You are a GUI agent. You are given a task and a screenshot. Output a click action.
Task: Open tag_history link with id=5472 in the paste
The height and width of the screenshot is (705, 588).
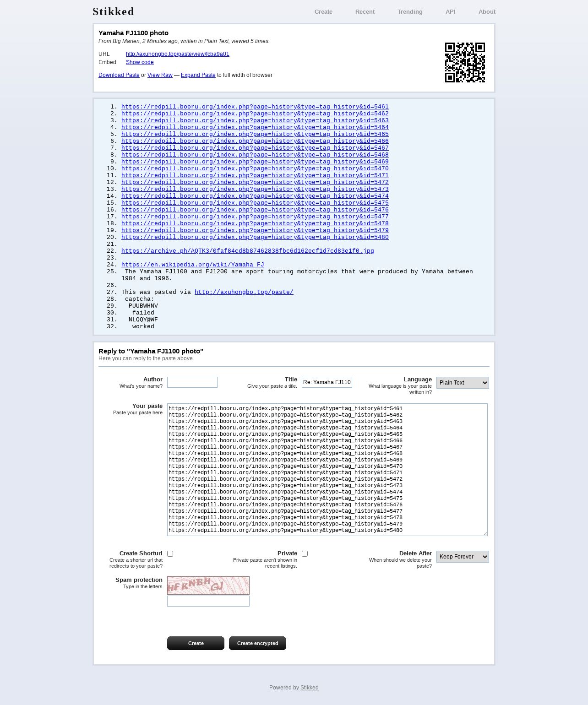click(x=255, y=182)
